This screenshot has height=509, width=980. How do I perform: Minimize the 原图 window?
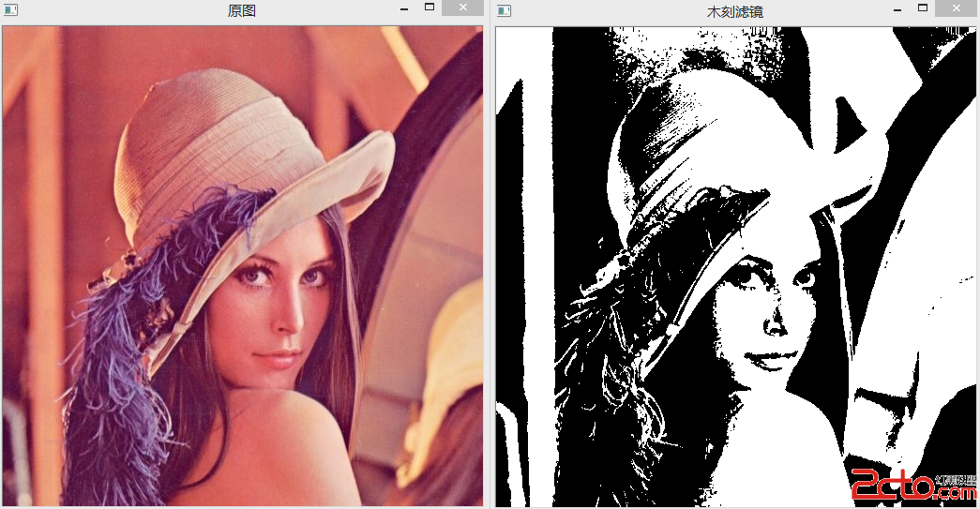(x=404, y=8)
